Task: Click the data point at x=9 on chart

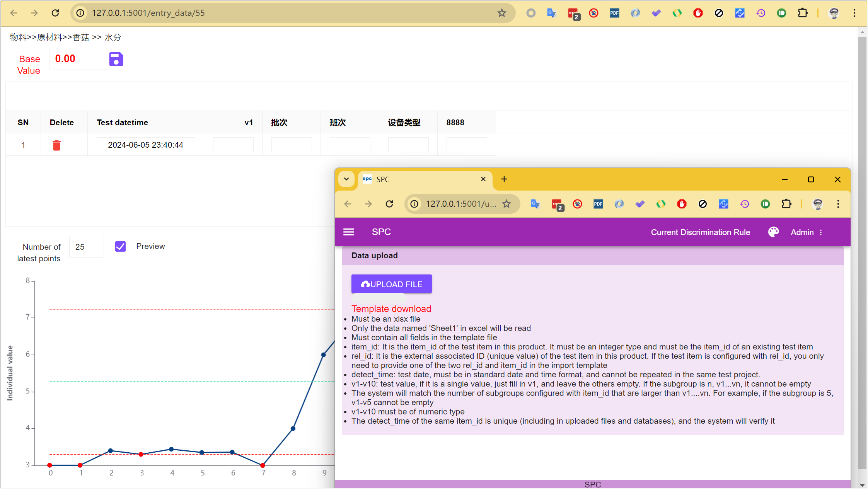Action: click(324, 355)
